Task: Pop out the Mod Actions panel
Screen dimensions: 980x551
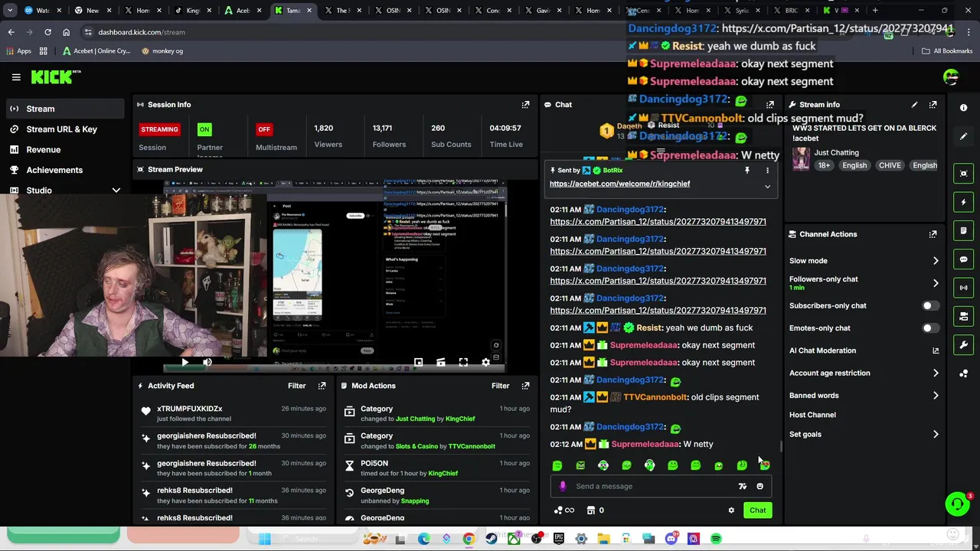Action: (x=525, y=386)
